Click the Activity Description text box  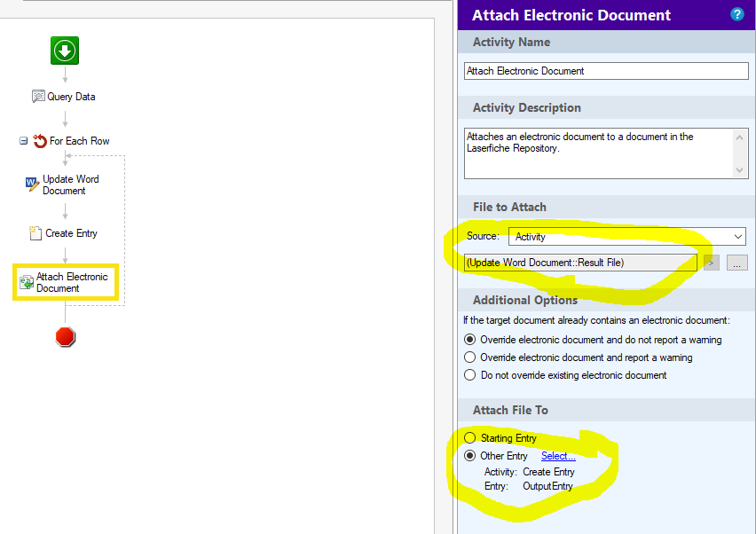coord(598,153)
